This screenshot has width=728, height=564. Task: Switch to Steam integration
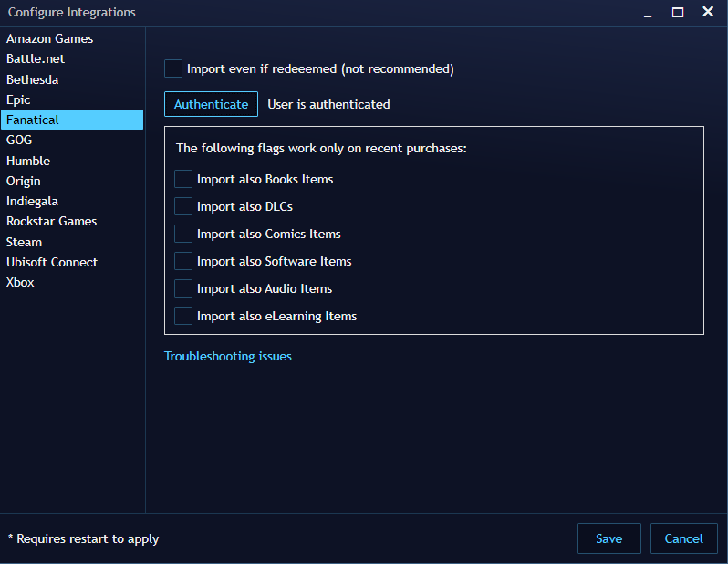[72, 242]
